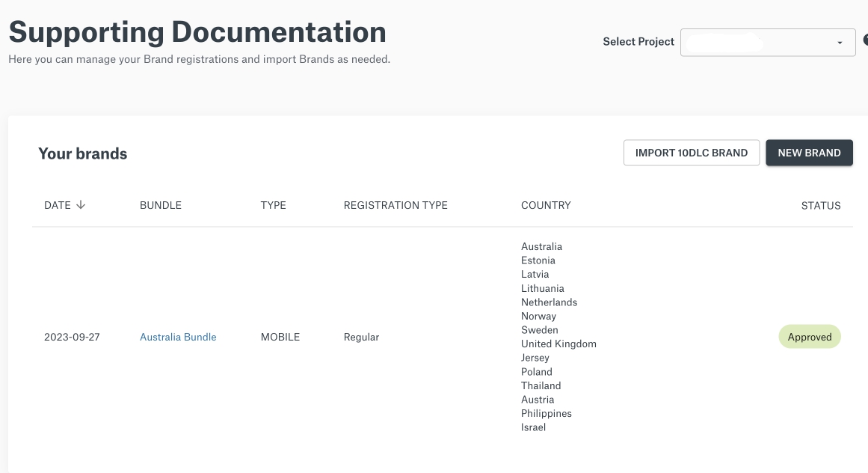Open the Australia Bundle link
This screenshot has width=868, height=473.
tap(178, 338)
